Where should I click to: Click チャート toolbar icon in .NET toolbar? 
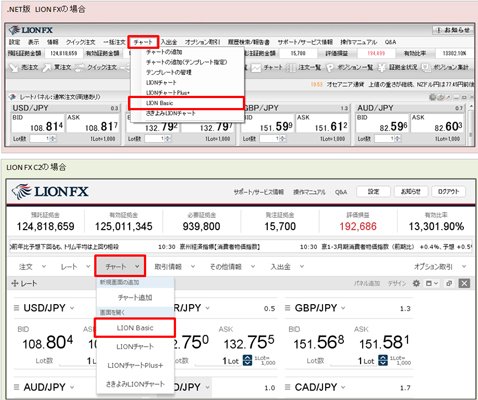pyautogui.click(x=267, y=68)
